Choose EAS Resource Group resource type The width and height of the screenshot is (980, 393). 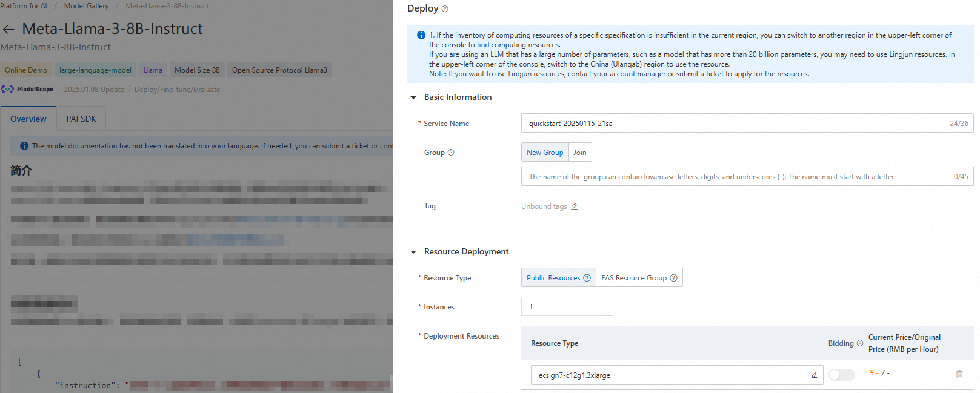pos(633,278)
